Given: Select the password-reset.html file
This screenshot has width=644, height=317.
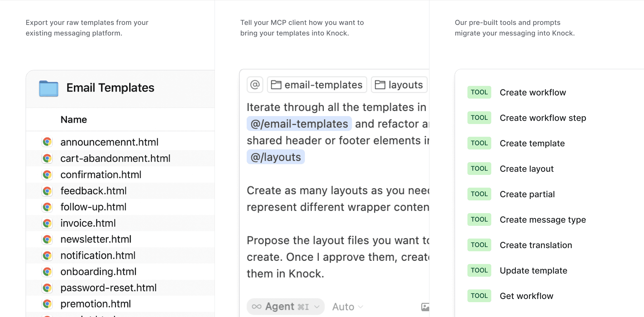Looking at the screenshot, I should pyautogui.click(x=108, y=288).
